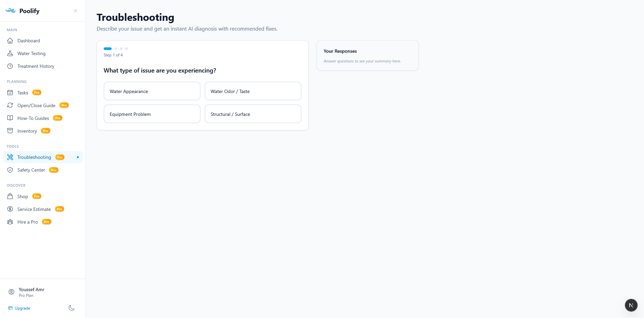The height and width of the screenshot is (318, 644).
Task: Select the Water Appearance issue
Action: click(x=152, y=91)
